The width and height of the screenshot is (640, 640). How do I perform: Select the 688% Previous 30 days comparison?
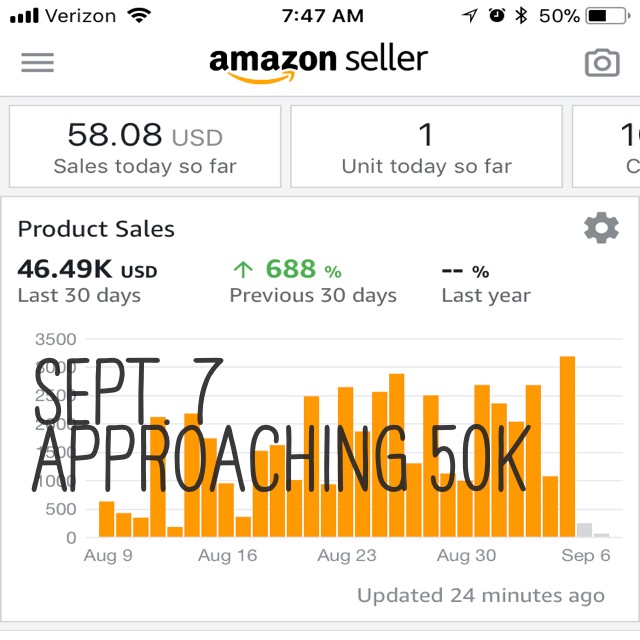[x=313, y=281]
